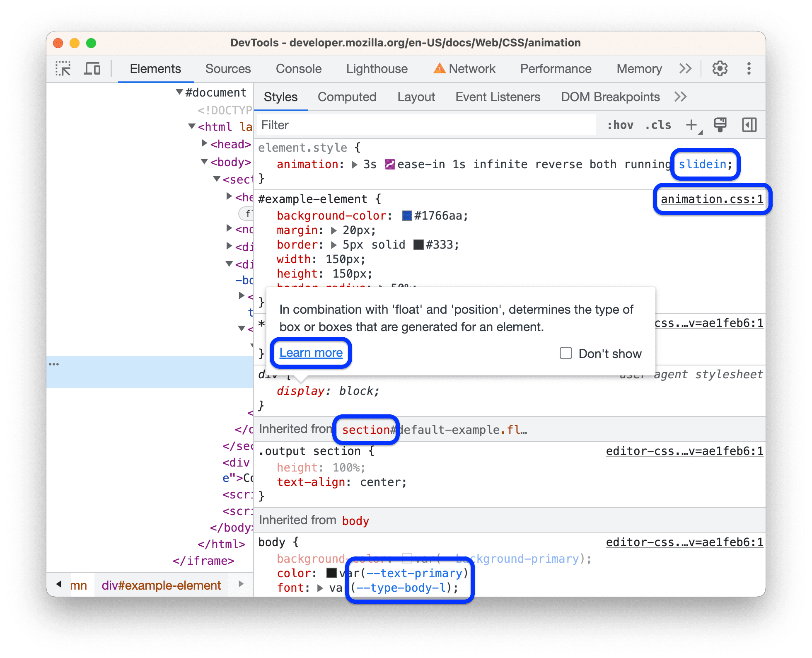Viewport: 812px width, 658px height.
Task: Click Learn more link in tooltip
Action: tap(311, 352)
